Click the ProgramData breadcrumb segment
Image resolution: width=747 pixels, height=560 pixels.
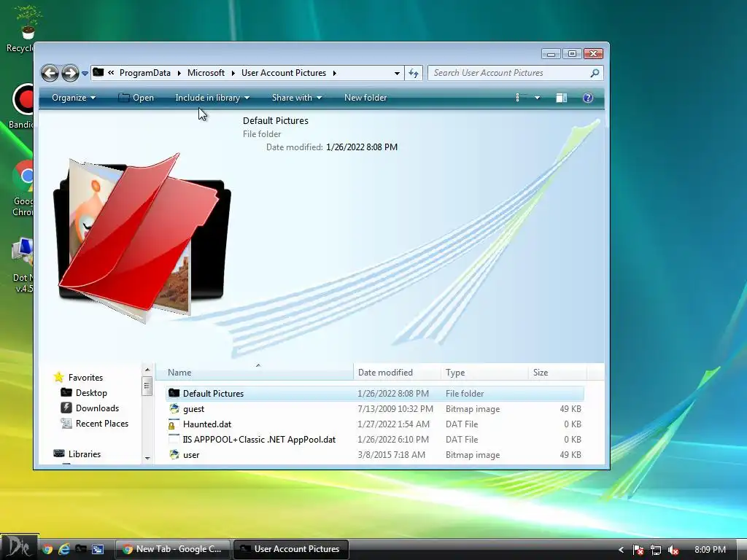click(145, 73)
